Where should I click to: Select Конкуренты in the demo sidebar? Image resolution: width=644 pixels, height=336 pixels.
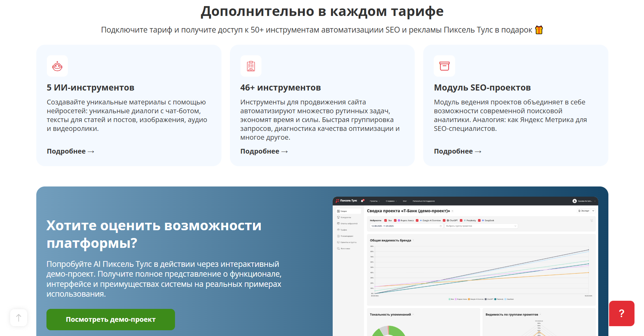coord(345,217)
